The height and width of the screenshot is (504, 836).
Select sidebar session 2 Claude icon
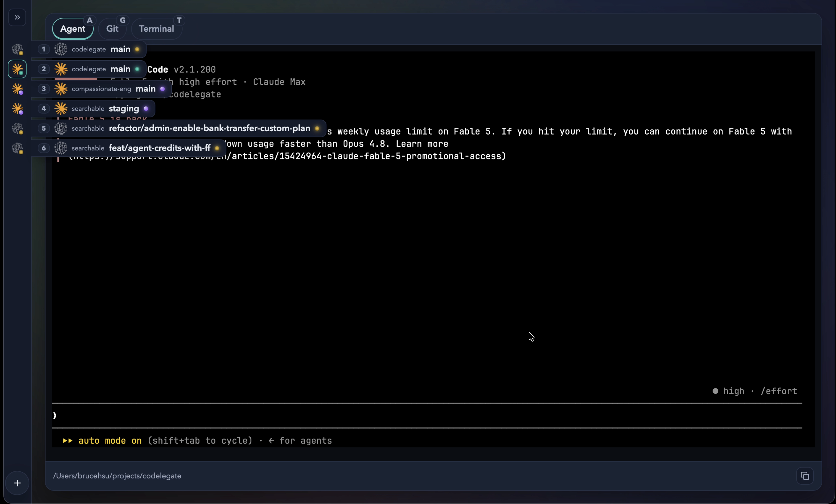point(17,69)
